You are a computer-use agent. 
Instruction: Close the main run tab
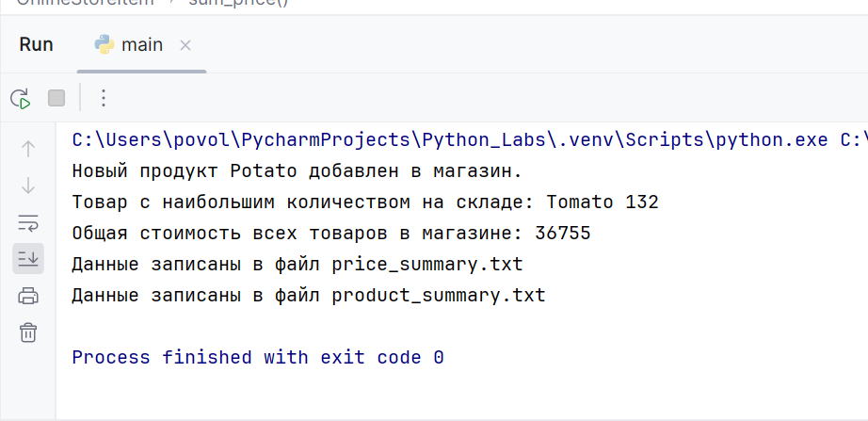185,45
